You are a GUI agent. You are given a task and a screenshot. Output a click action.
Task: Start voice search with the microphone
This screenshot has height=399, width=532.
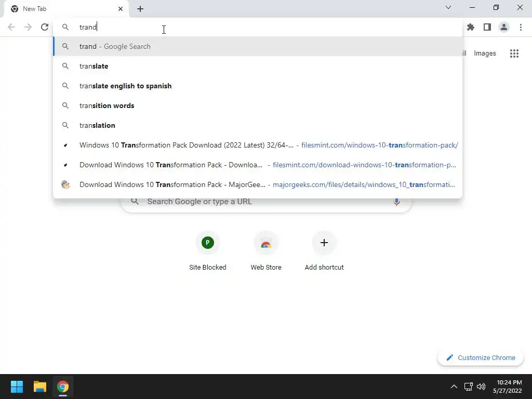(x=396, y=202)
